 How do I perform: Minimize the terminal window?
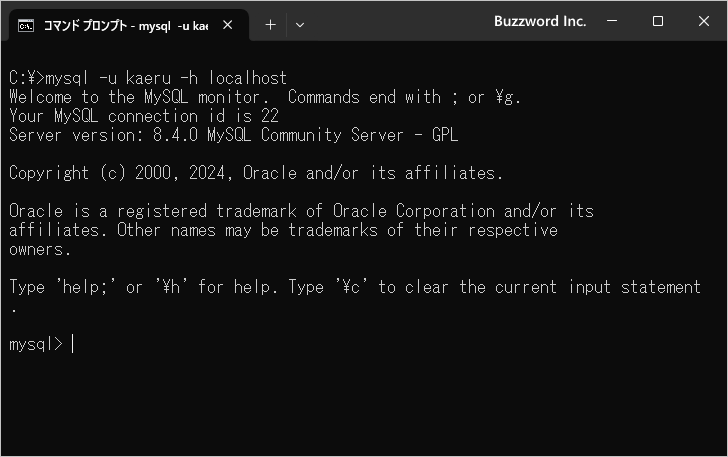612,21
